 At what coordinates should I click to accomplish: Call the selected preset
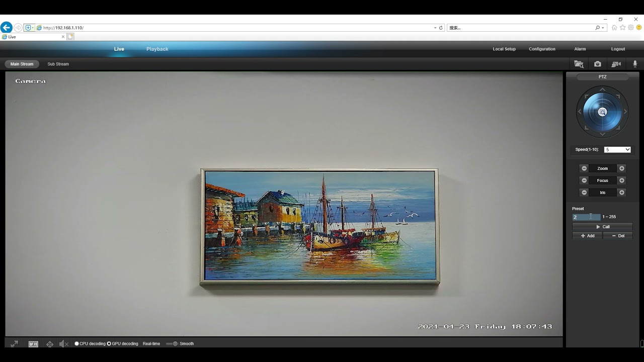(602, 227)
